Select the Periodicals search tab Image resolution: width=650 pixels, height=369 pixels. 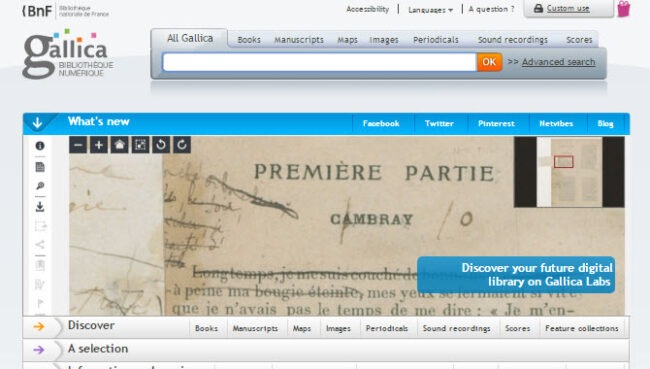pyautogui.click(x=436, y=40)
